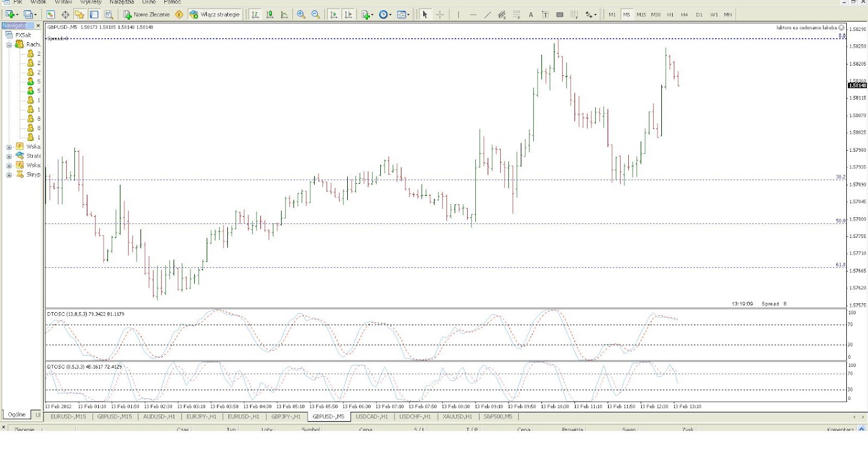Expand the Strategie tree node
868x465 pixels.
9,156
